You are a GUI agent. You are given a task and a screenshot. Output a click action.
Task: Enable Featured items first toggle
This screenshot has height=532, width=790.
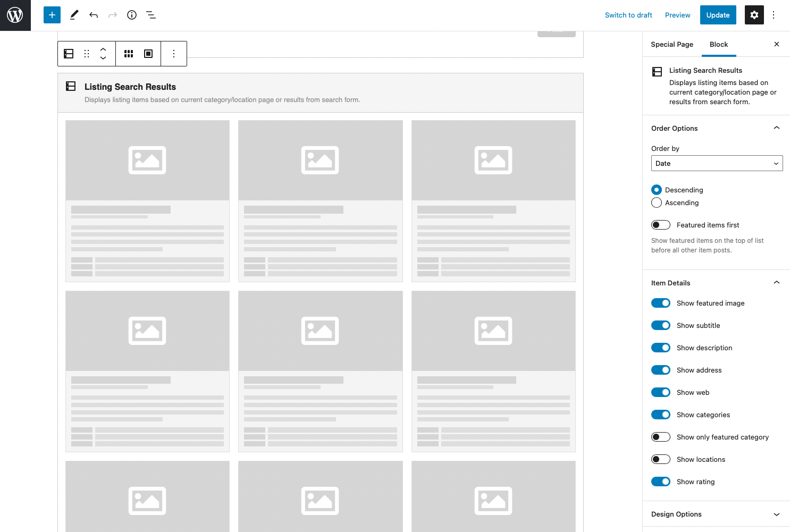(661, 225)
